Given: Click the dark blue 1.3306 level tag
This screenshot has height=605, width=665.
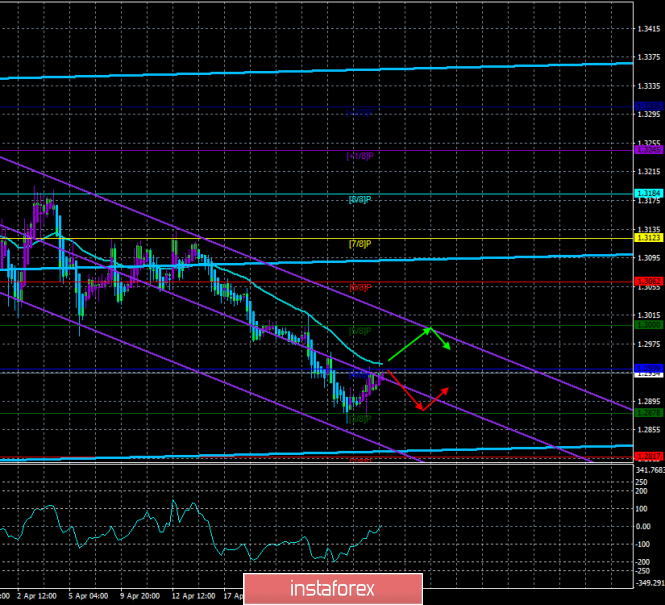Looking at the screenshot, I should [x=648, y=106].
